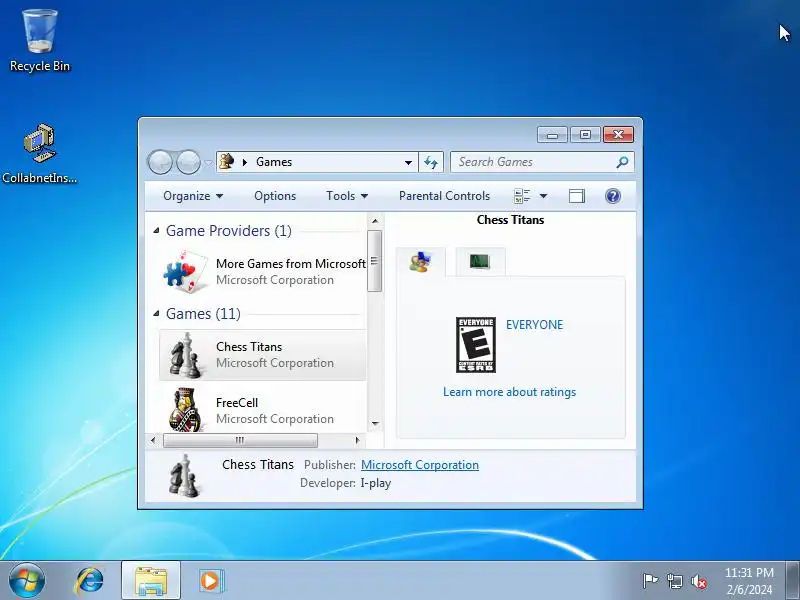
Task: Open the Recycle Bin desktop icon
Action: point(40,41)
